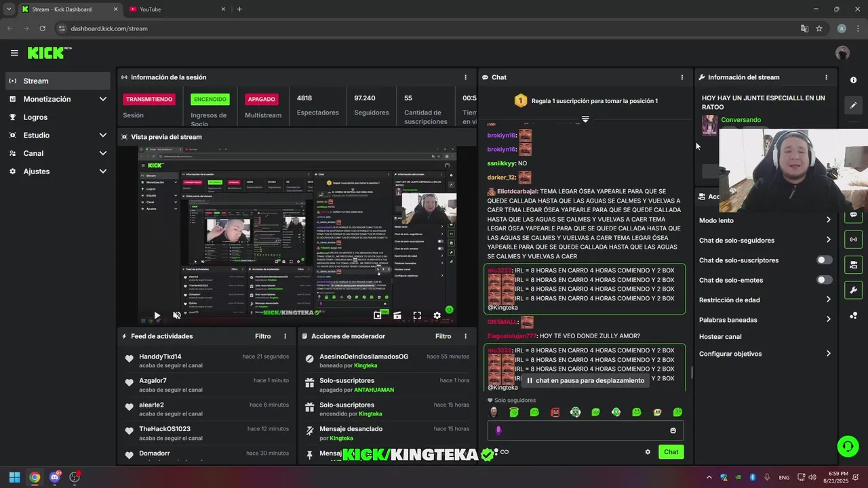Open Configurar objetivos settings
868x488 pixels.
point(765,354)
